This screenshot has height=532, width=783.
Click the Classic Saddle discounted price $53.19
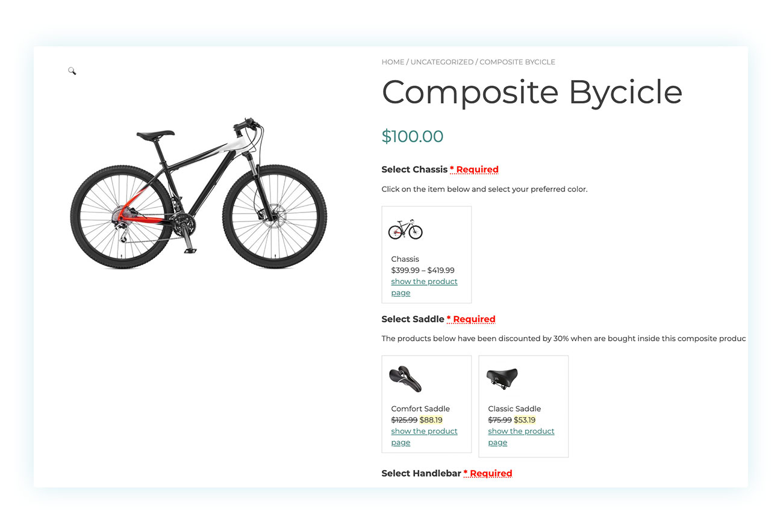tap(525, 420)
